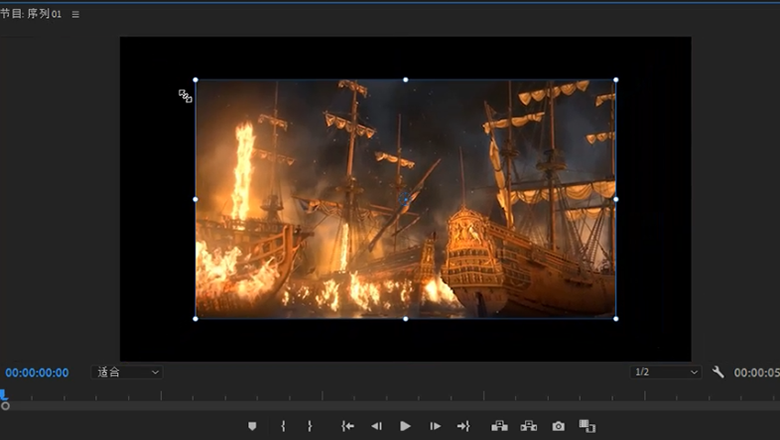780x440 pixels.
Task: Click the Mark In button
Action: click(283, 426)
